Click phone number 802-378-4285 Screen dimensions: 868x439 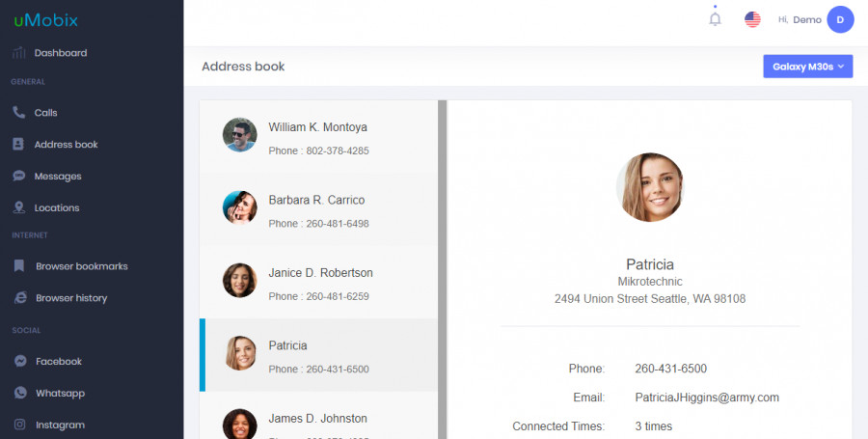click(338, 151)
